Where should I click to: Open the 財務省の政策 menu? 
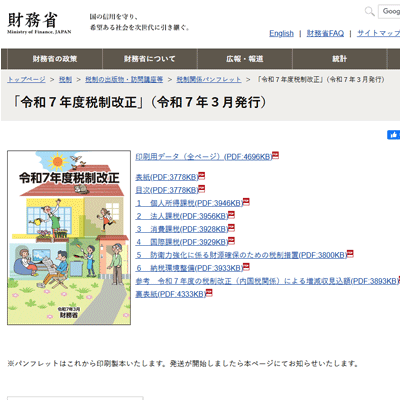tap(55, 59)
